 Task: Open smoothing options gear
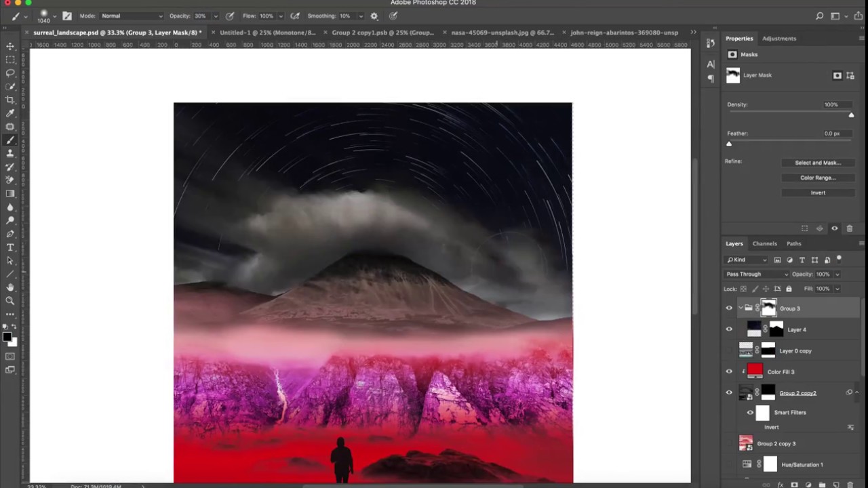pyautogui.click(x=374, y=16)
